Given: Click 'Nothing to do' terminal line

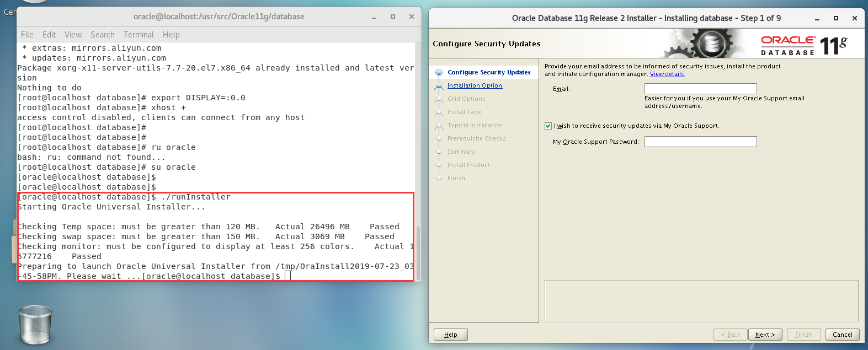Looking at the screenshot, I should 49,88.
